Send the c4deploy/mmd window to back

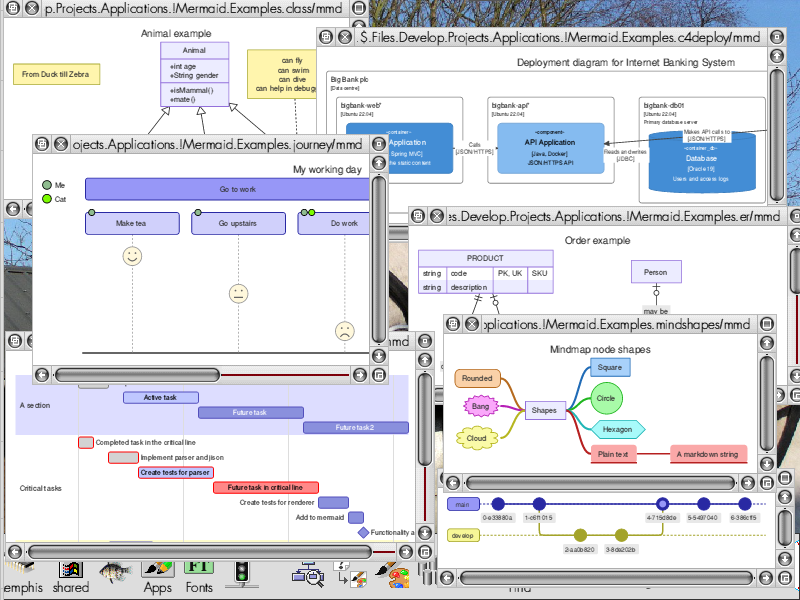[x=326, y=37]
